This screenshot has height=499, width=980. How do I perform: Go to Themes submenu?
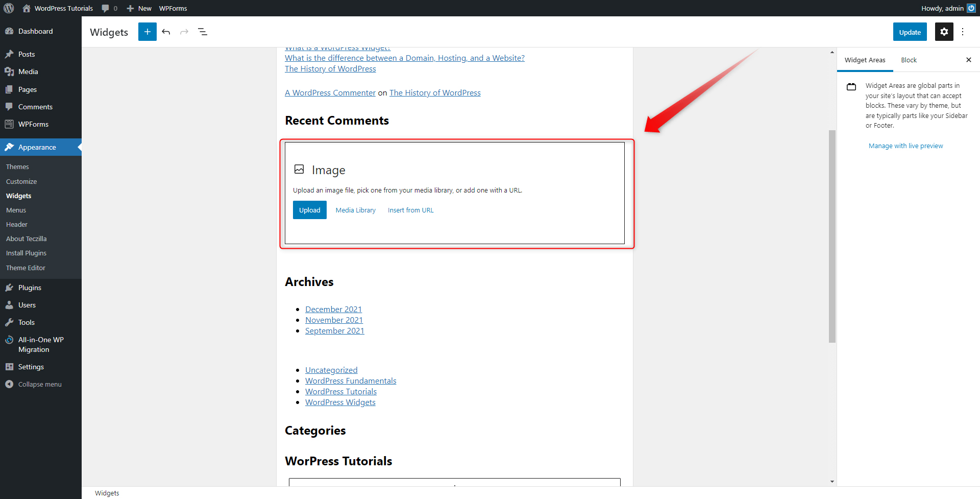click(17, 167)
